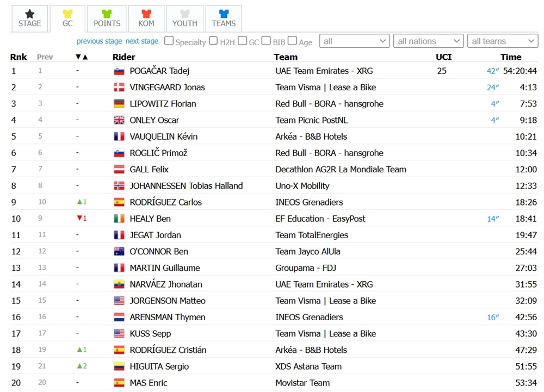
Task: Click the Slovenian flag next to POGAČAR
Action: 119,71
